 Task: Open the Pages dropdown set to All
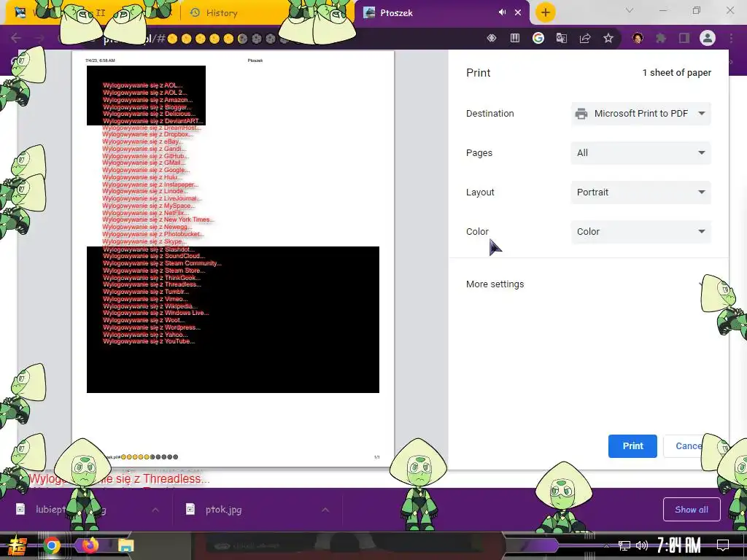(640, 153)
